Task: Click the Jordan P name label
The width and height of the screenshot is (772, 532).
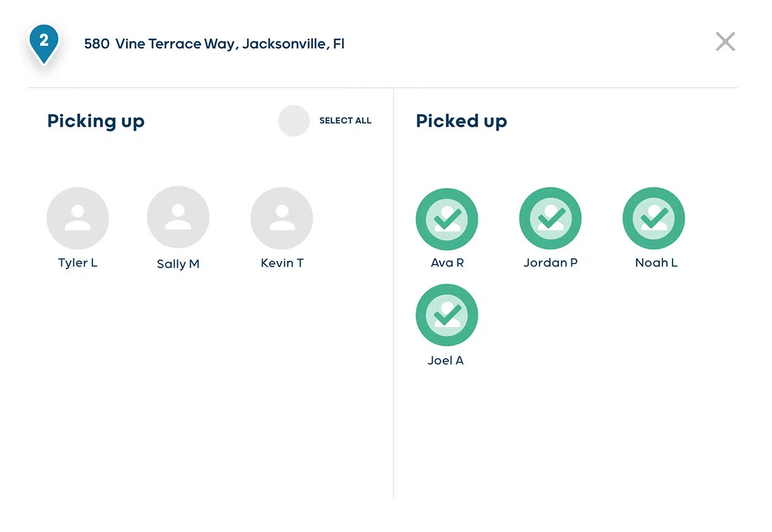Action: (x=550, y=263)
